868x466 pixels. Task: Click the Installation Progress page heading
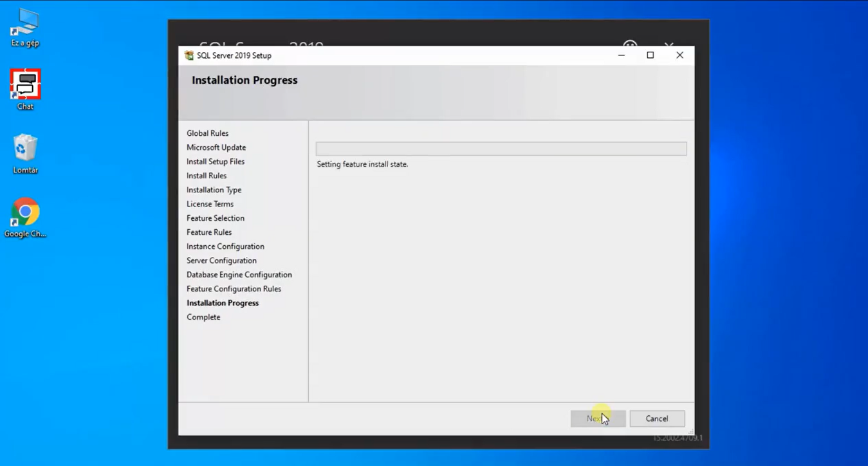(x=245, y=80)
